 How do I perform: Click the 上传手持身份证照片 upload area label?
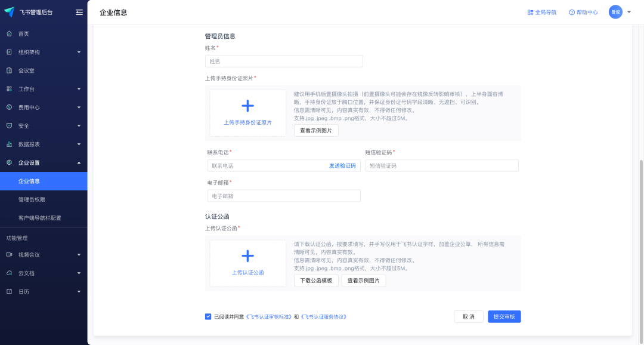coord(247,122)
